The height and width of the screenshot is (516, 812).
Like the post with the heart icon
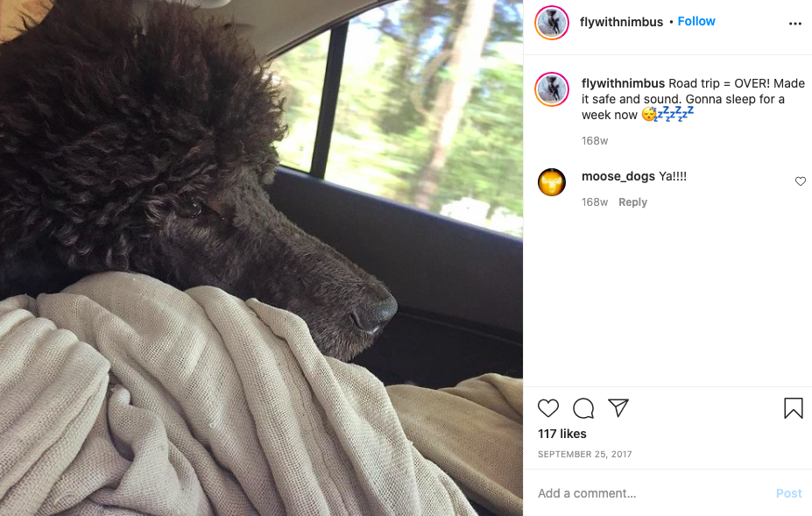(547, 408)
